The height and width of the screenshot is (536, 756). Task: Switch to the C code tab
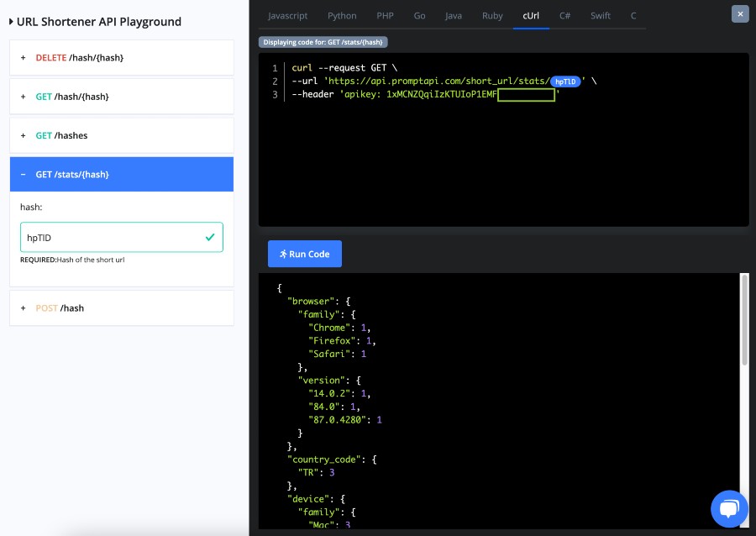point(633,16)
